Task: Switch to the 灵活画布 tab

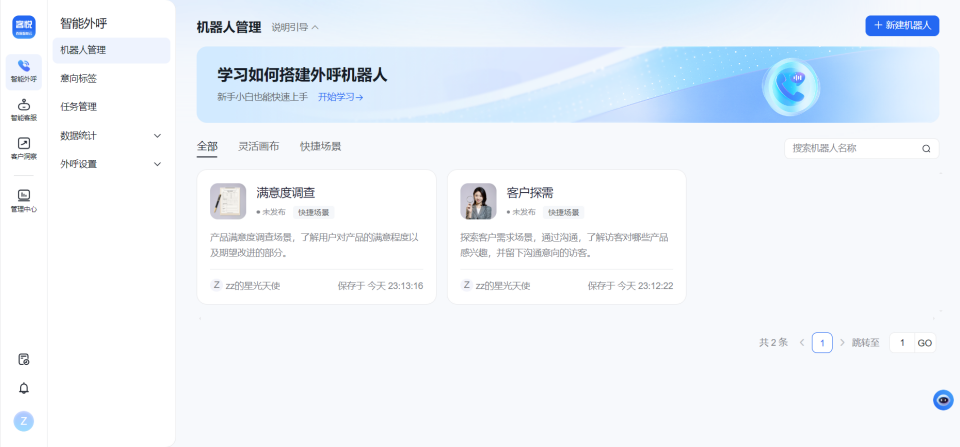Action: pos(258,146)
